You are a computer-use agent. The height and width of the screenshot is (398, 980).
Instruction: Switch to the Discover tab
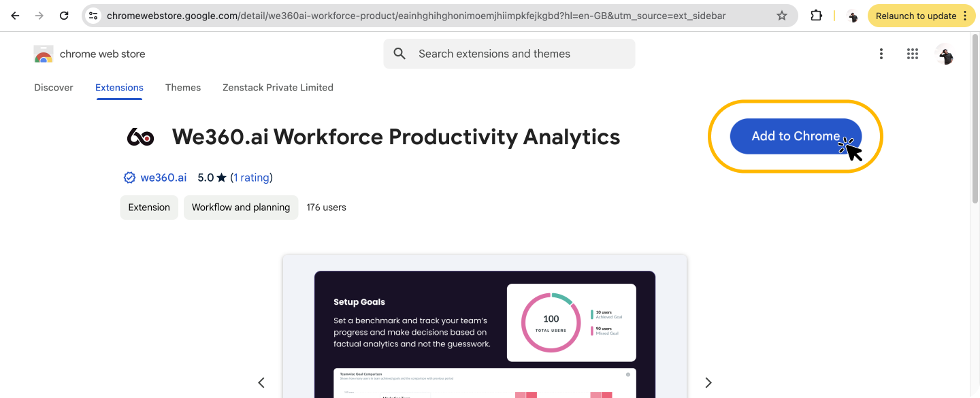54,88
